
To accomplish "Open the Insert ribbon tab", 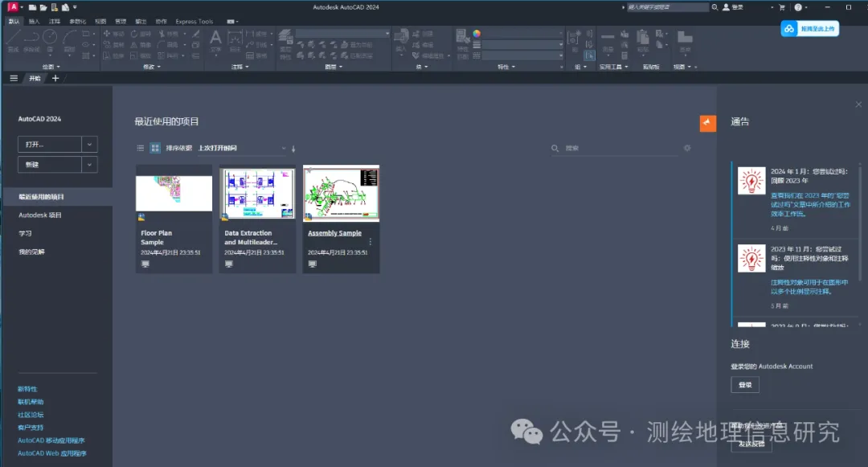I will (35, 22).
